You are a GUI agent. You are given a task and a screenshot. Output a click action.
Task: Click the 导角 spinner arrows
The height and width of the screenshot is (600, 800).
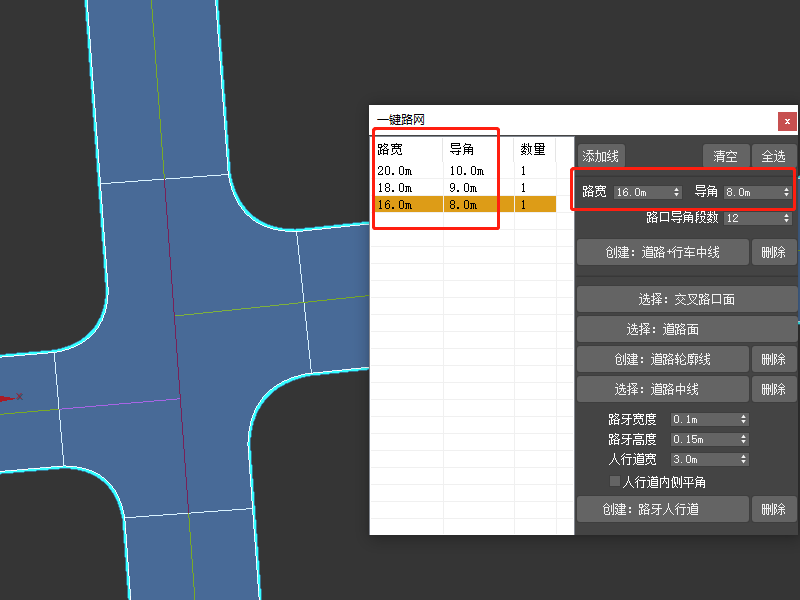[786, 192]
